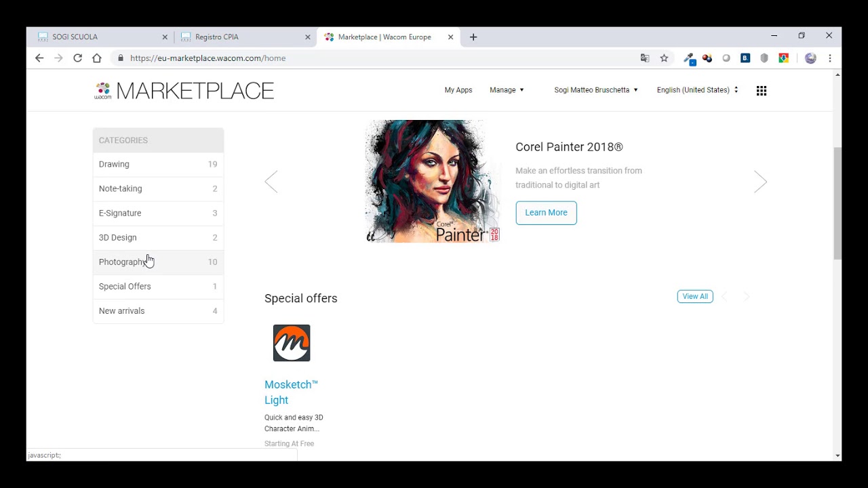Change language from English (United States)
This screenshot has height=488, width=868.
coord(697,90)
